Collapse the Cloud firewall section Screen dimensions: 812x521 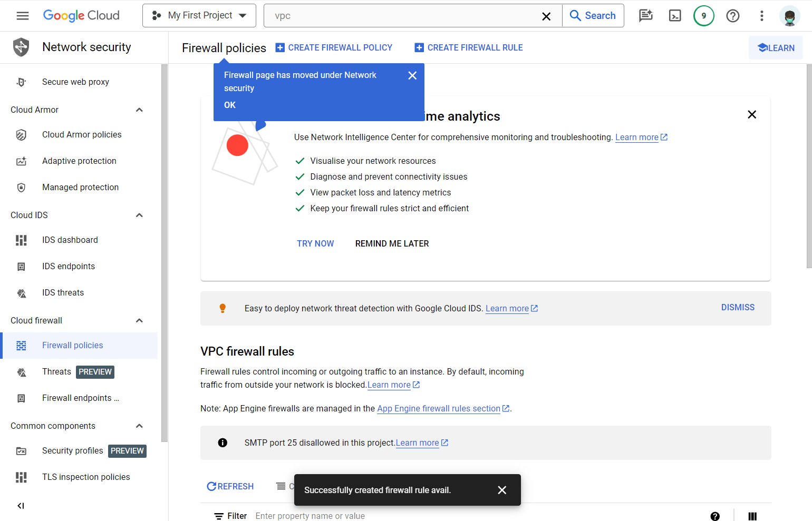click(x=139, y=320)
